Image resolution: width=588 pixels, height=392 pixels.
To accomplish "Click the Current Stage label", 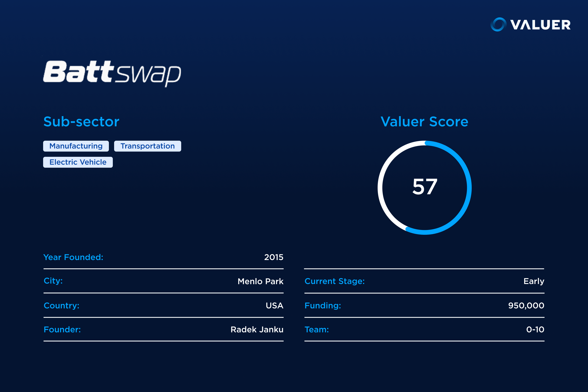I will coord(335,281).
